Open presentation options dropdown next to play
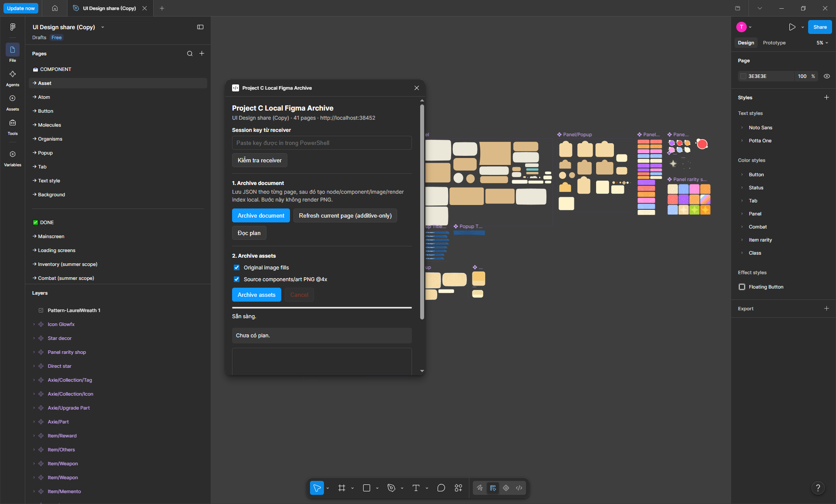 point(802,27)
